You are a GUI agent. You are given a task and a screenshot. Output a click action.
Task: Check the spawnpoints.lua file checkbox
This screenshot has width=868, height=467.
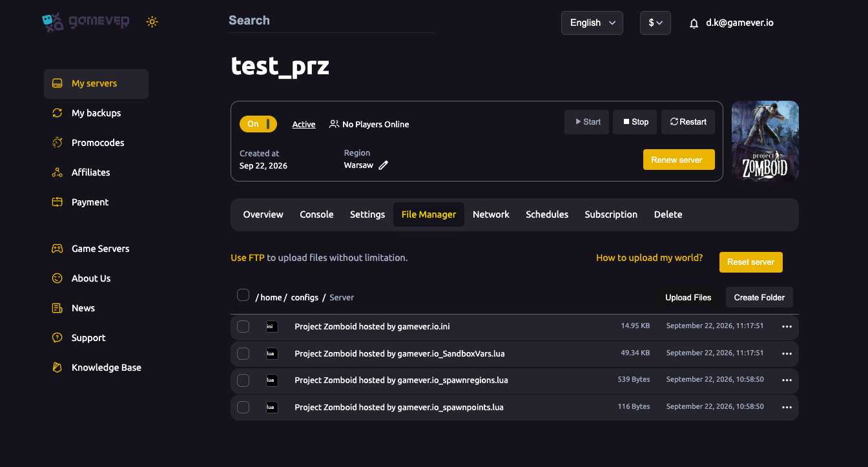click(x=243, y=408)
